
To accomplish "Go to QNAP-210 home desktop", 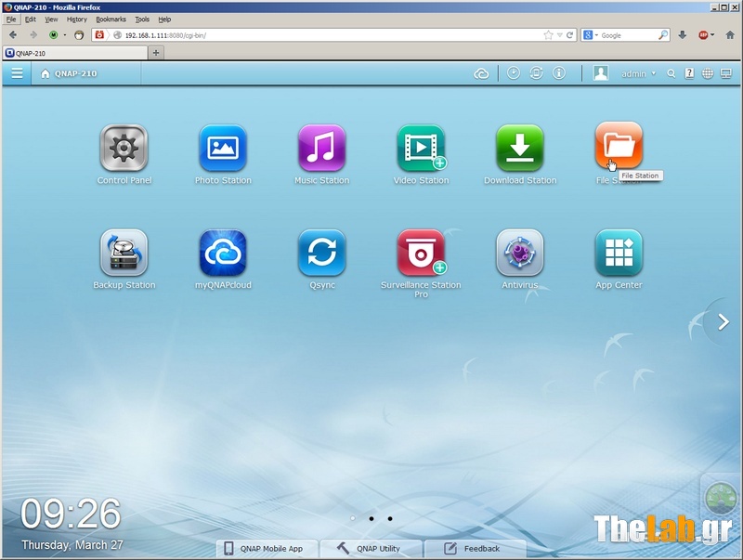I will pos(69,74).
